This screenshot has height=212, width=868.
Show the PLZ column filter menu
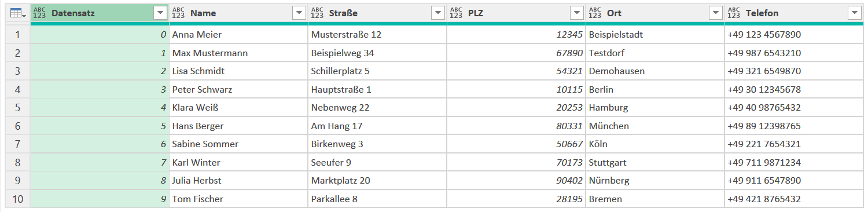click(576, 13)
